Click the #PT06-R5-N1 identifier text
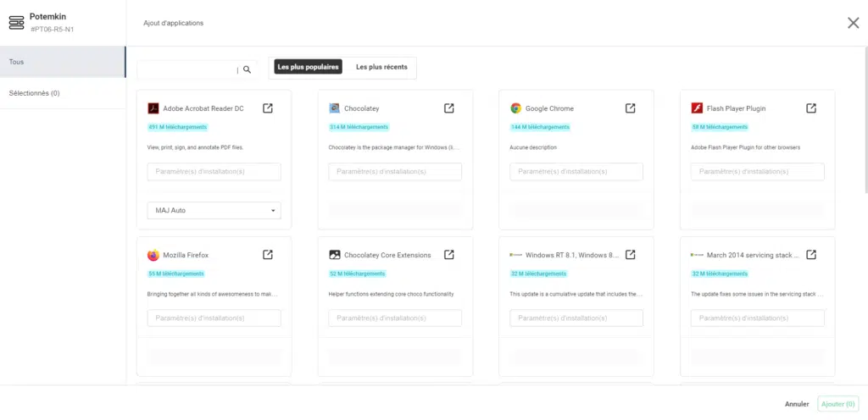This screenshot has width=868, height=420. pyautogui.click(x=52, y=30)
